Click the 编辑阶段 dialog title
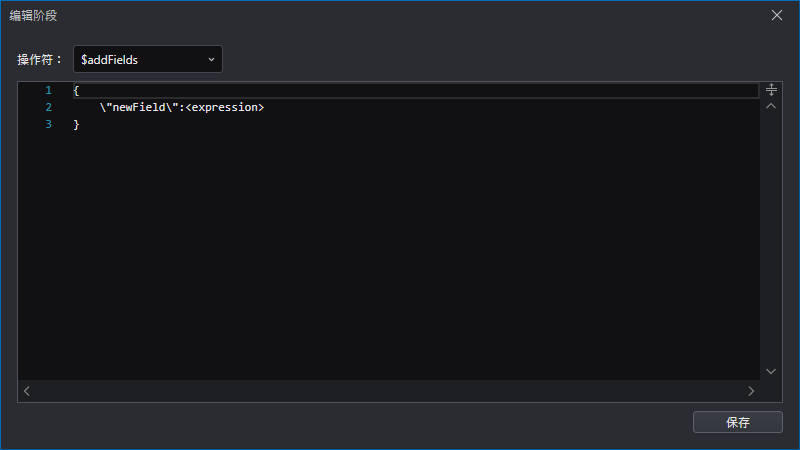 [33, 16]
